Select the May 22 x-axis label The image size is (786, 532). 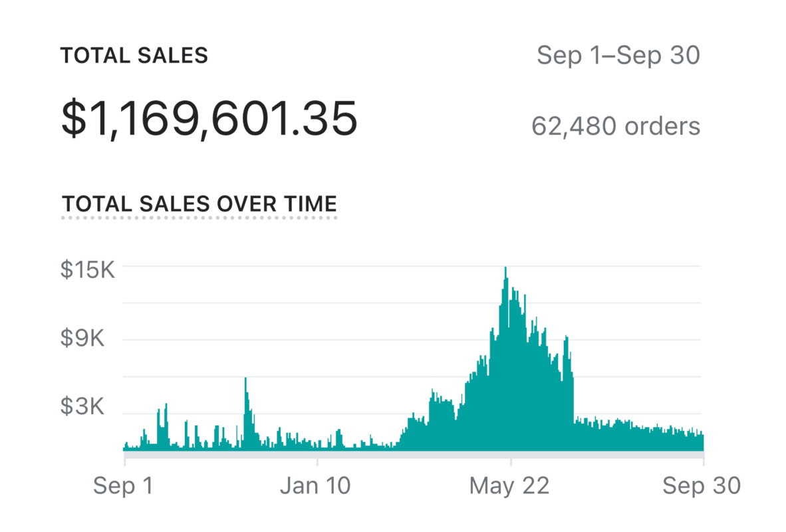[x=509, y=486]
